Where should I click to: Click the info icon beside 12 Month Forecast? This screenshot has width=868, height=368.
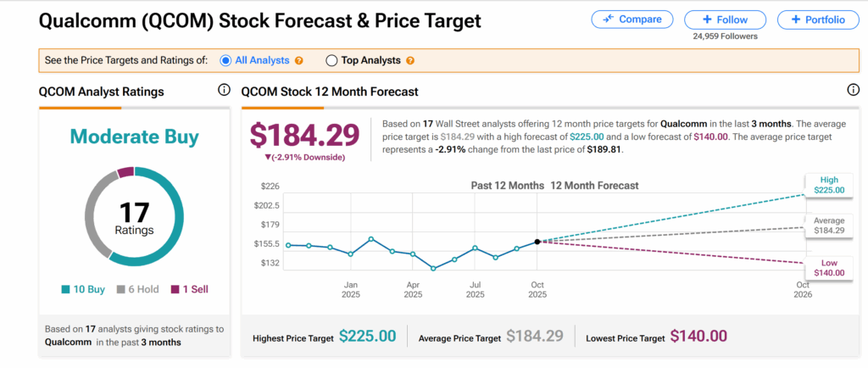[853, 91]
